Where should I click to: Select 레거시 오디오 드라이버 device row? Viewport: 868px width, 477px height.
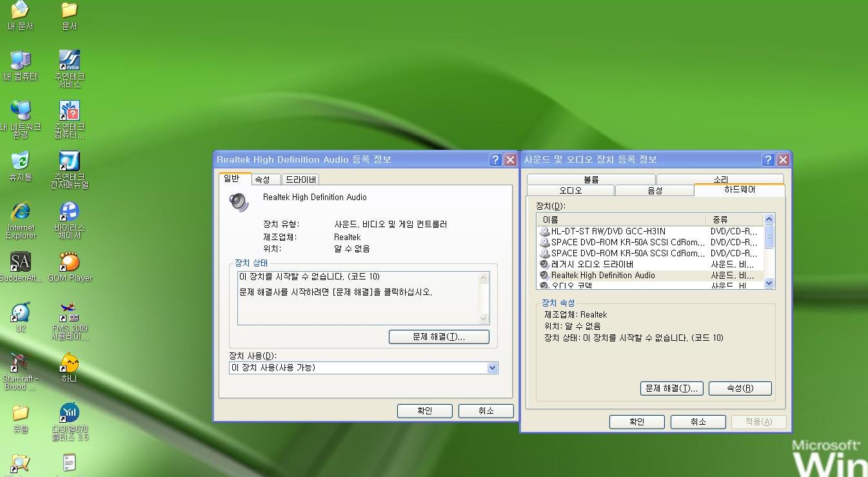(x=651, y=264)
